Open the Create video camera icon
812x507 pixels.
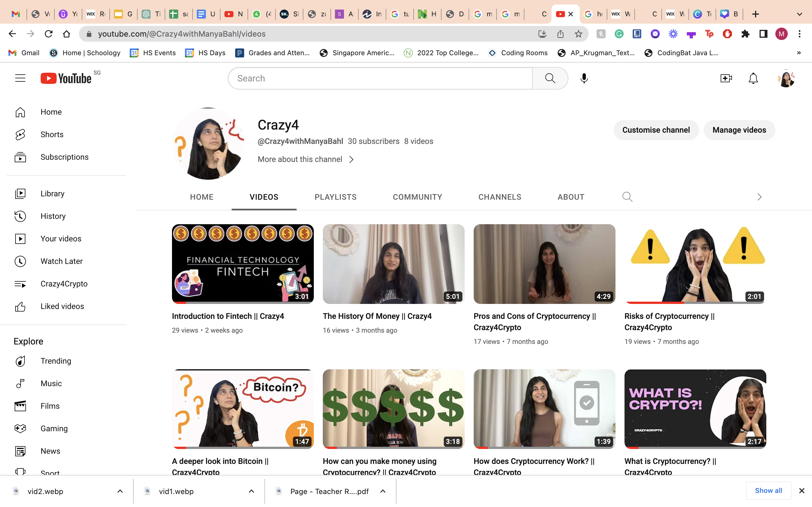(x=726, y=78)
